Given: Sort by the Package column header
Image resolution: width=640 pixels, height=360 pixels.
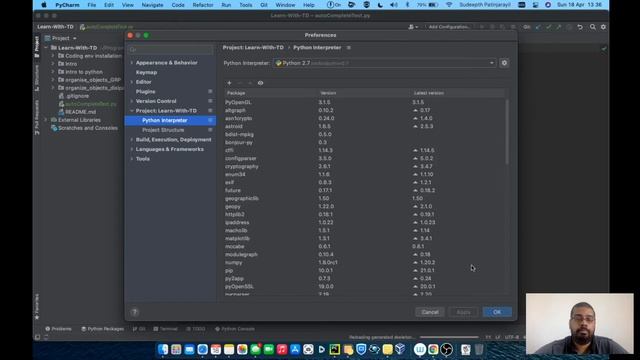Looking at the screenshot, I should click(x=236, y=93).
